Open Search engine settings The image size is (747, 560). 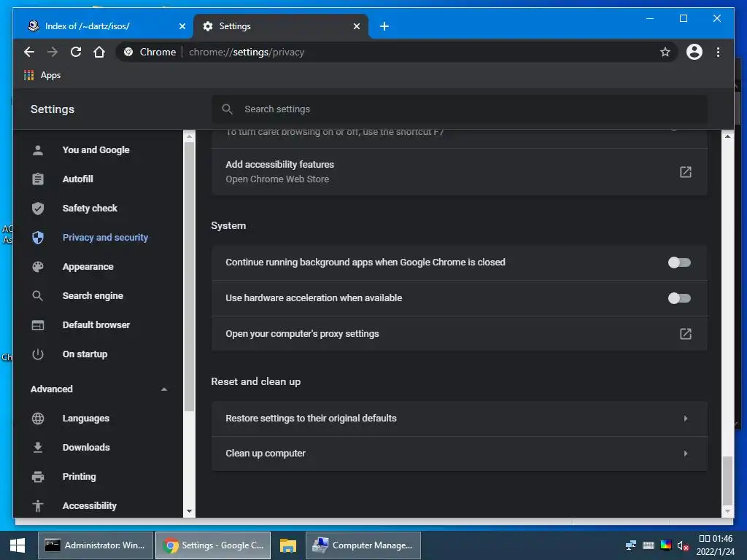click(x=93, y=296)
